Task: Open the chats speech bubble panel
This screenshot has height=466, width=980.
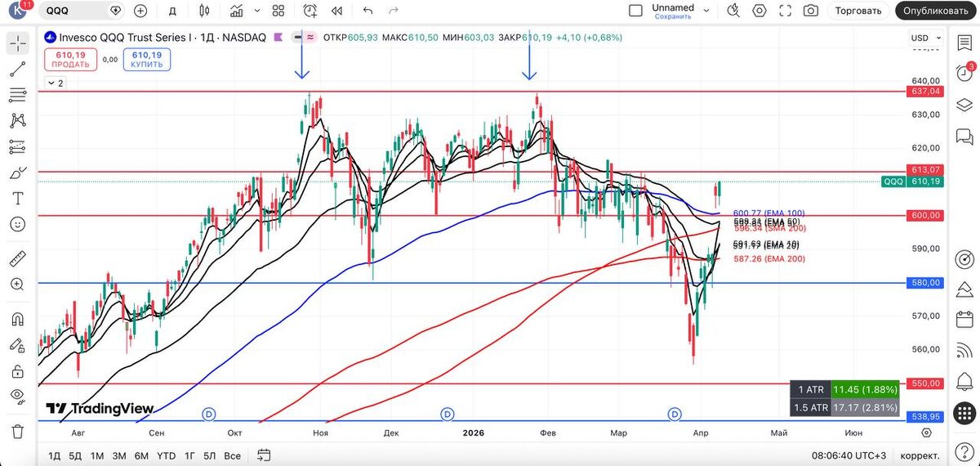Action: [x=964, y=137]
